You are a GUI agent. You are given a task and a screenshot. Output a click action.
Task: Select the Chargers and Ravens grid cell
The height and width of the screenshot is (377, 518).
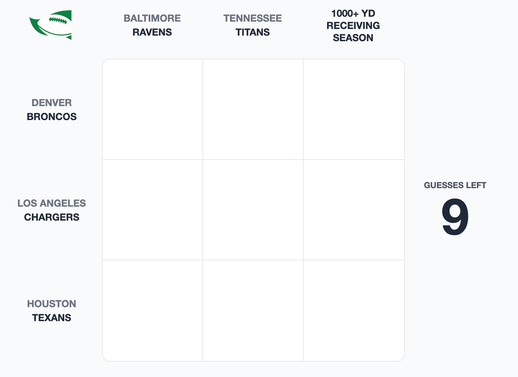coord(152,210)
